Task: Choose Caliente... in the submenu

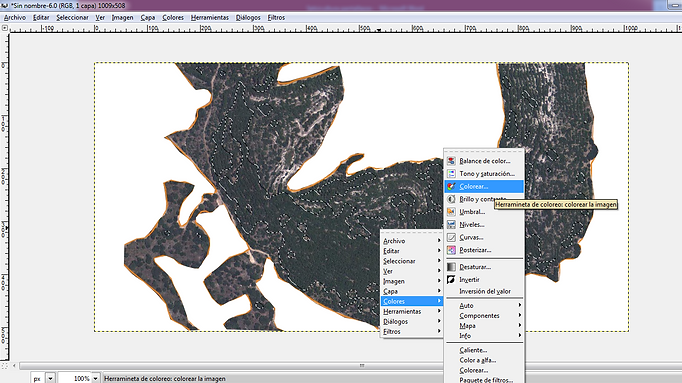Action: [484, 350]
